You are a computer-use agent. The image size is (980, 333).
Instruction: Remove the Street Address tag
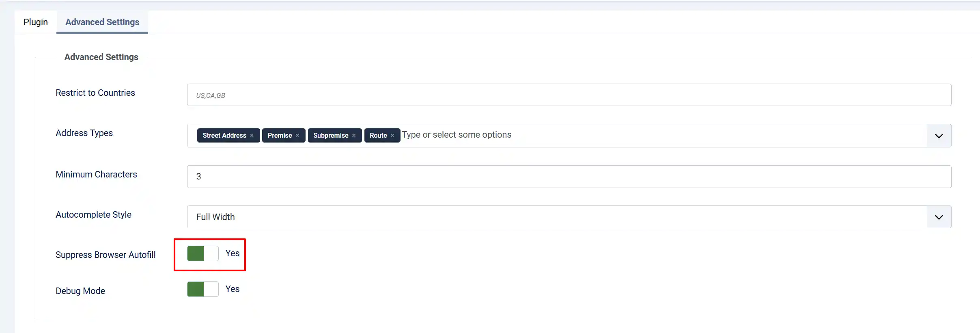(252, 136)
